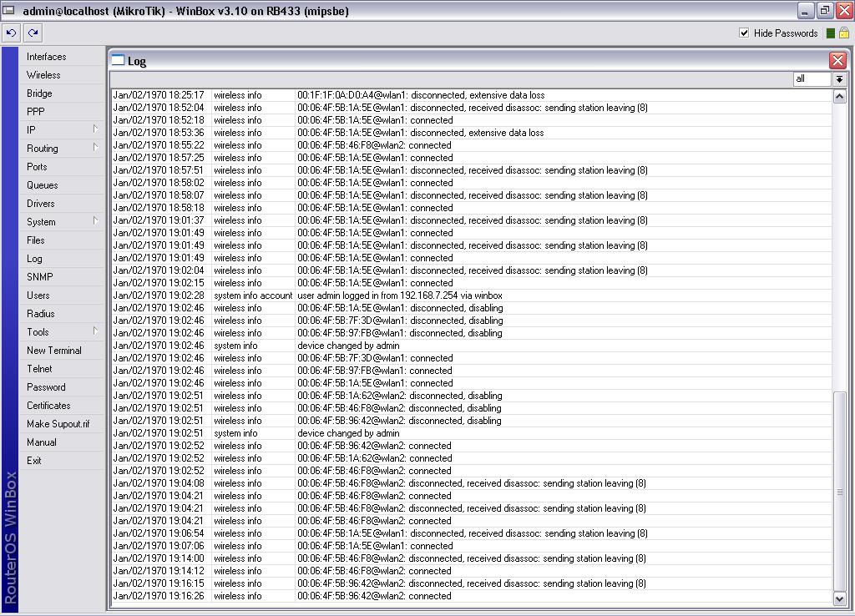Click the Undo arrow toolbar button
855x616 pixels.
[11, 33]
